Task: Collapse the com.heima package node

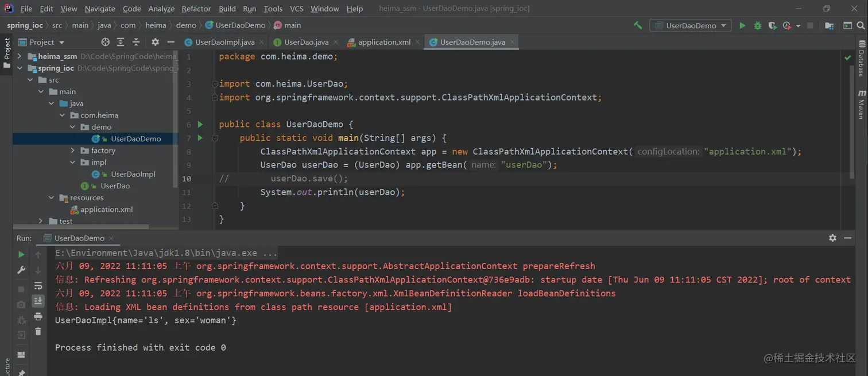Action: tap(62, 115)
